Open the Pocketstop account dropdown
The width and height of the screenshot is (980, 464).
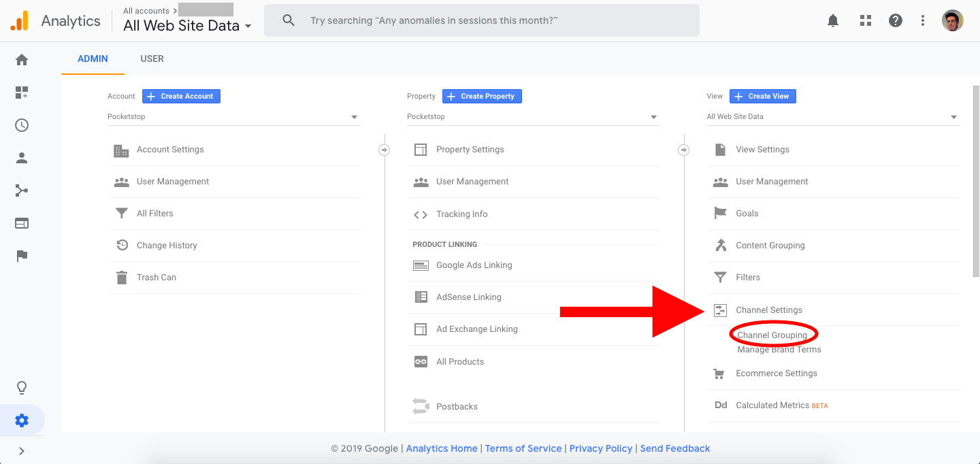(x=233, y=116)
